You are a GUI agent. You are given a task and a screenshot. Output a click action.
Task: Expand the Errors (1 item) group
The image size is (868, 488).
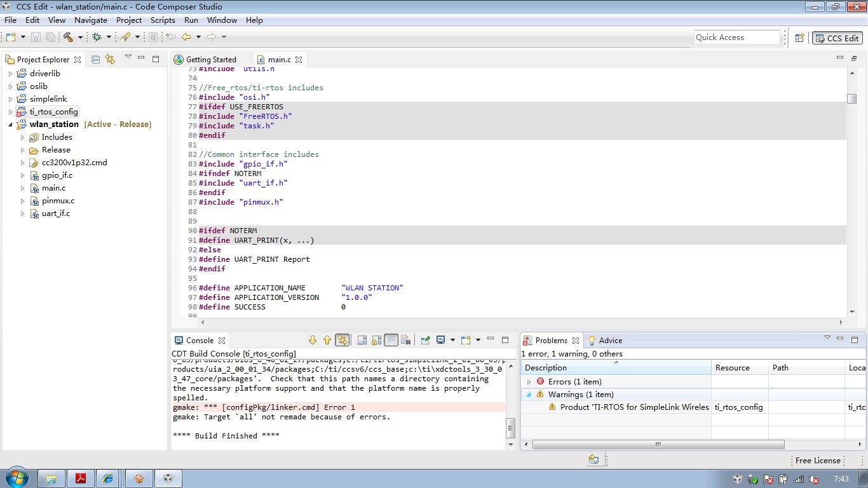click(529, 382)
